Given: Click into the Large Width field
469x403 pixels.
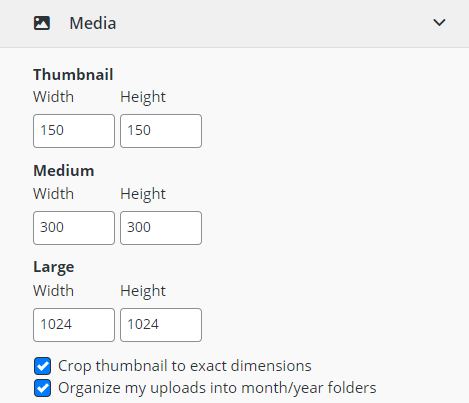Looking at the screenshot, I should pos(74,325).
